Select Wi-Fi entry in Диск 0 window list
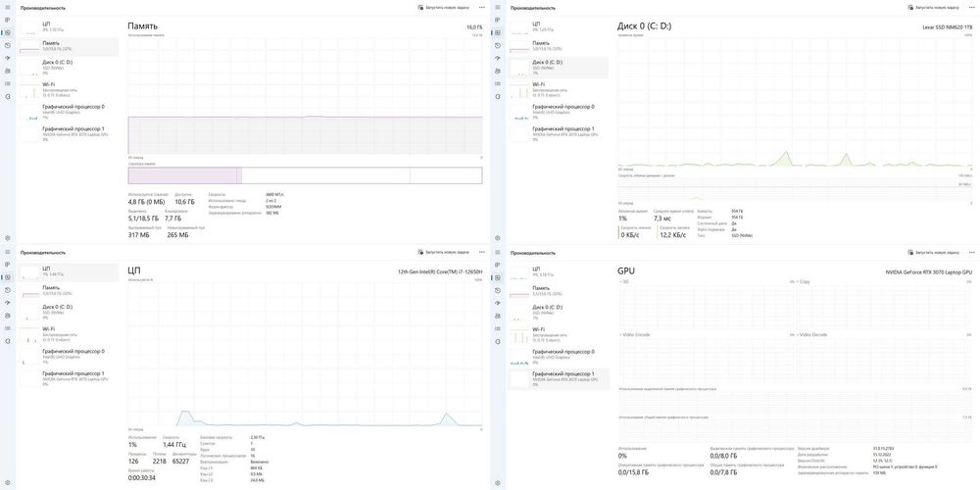This screenshot has width=980, height=490. [x=559, y=89]
